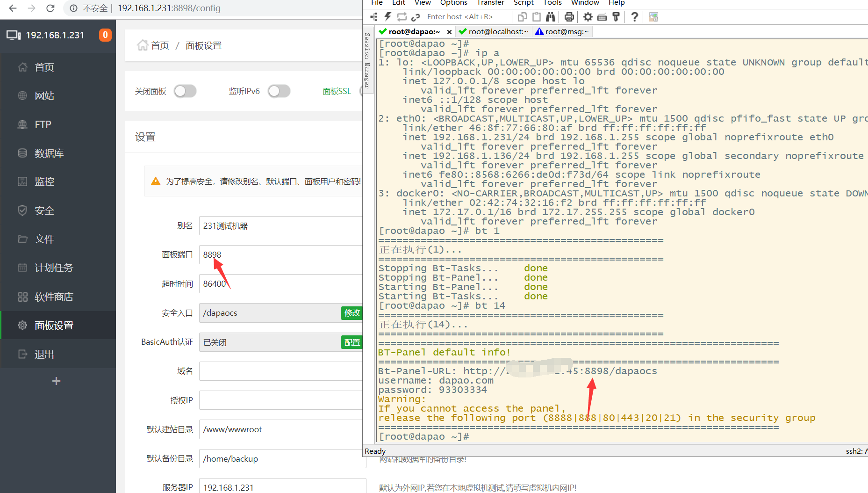Open Script menu in SecureCRT
Image resolution: width=868 pixels, height=493 pixels.
click(524, 3)
